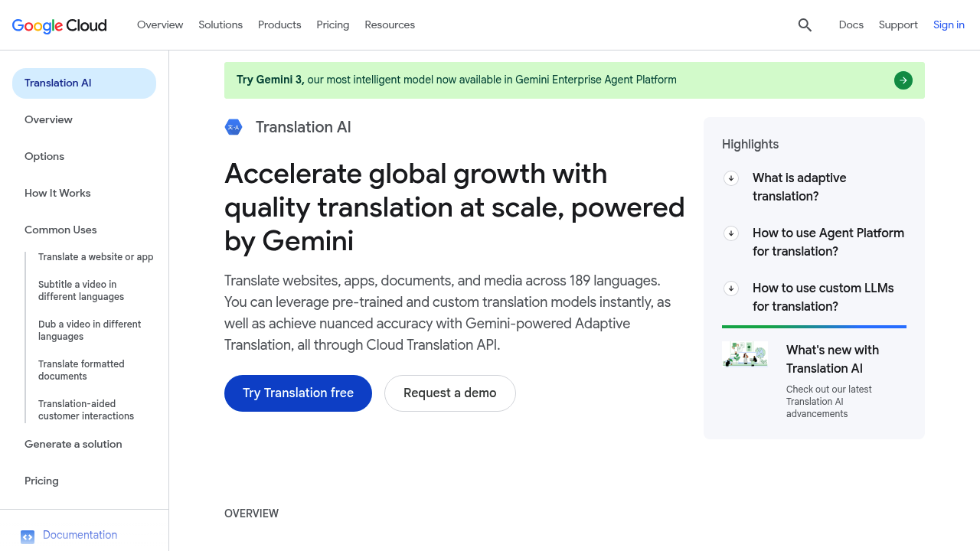Screen dimensions: 980x551
Task: Jump to Common Uses in sidebar
Action: pyautogui.click(x=60, y=230)
